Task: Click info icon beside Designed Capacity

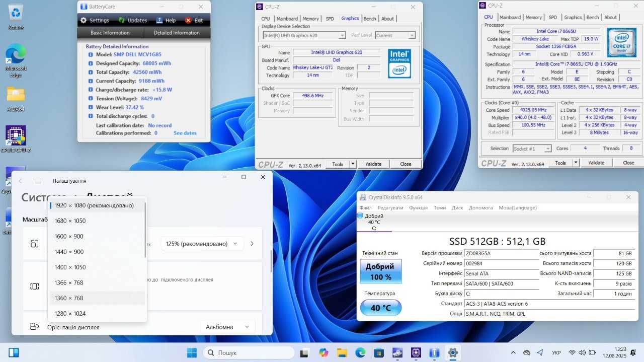Action: 91,63
